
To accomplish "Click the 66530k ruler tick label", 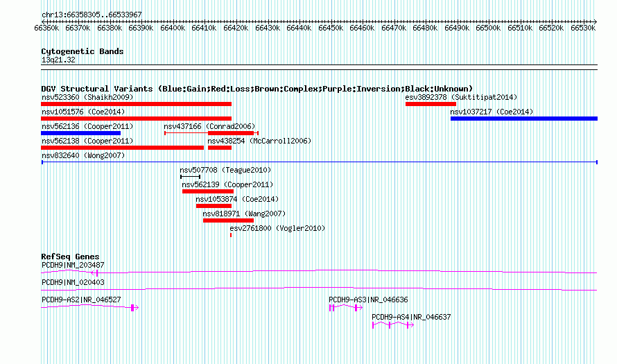I will 583,28.
